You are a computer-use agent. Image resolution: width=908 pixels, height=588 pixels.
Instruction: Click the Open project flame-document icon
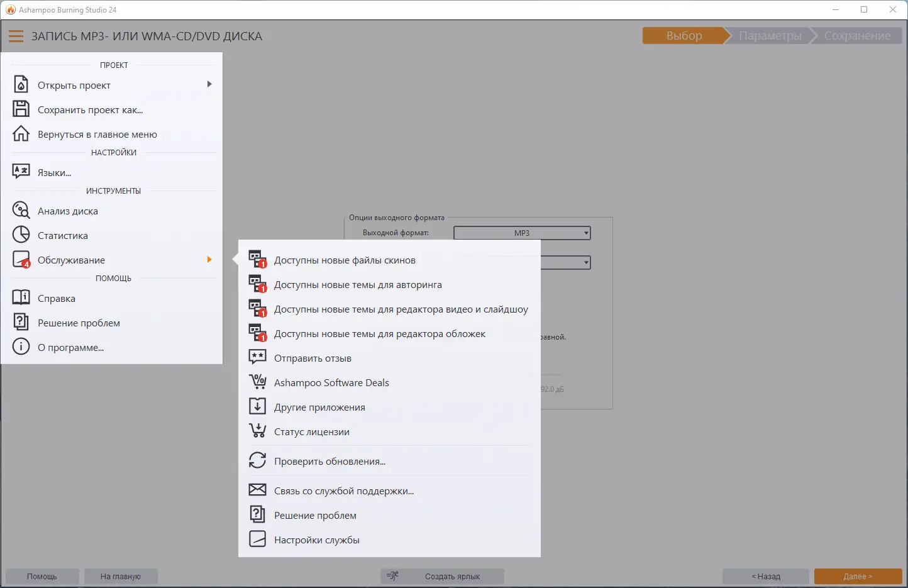(x=21, y=85)
